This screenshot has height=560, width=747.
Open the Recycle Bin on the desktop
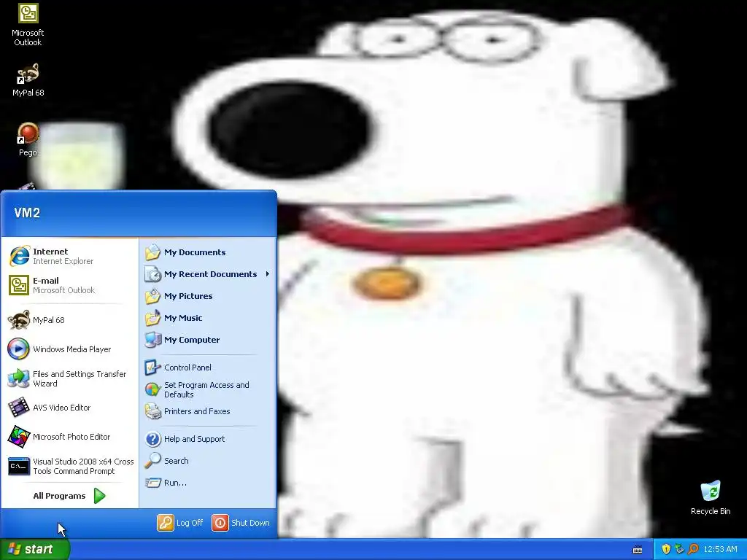[x=711, y=497]
